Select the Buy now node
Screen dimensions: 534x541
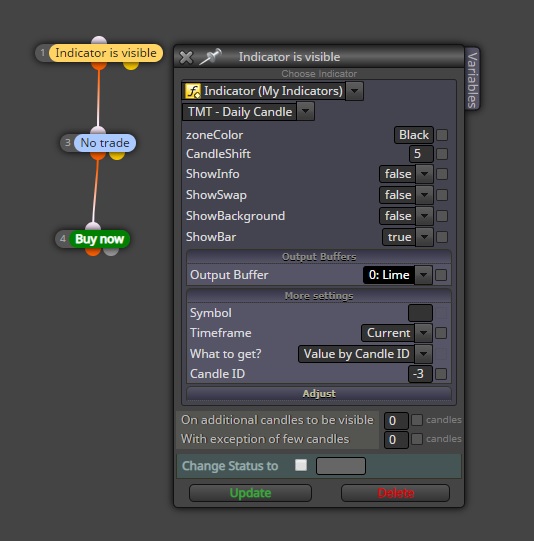click(x=99, y=239)
